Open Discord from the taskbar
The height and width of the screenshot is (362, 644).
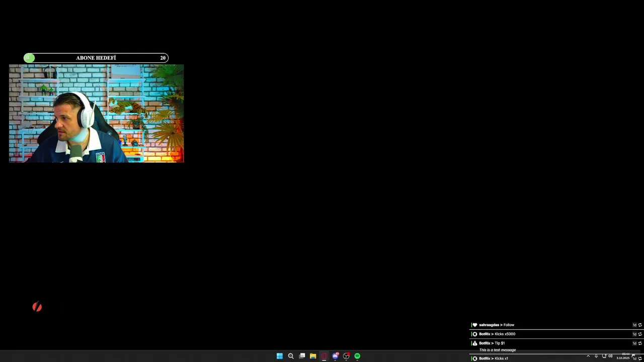(x=335, y=356)
